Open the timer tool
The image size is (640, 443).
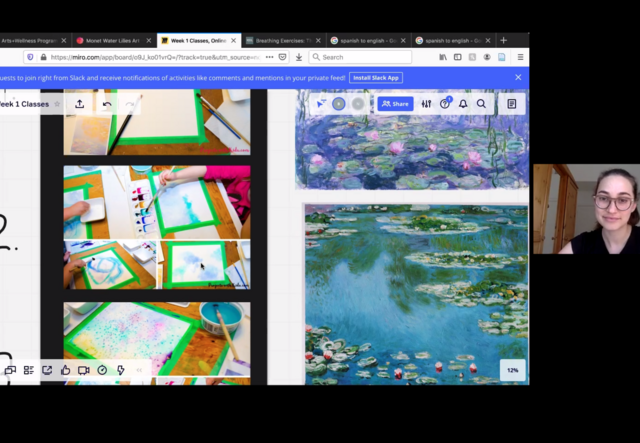click(102, 370)
